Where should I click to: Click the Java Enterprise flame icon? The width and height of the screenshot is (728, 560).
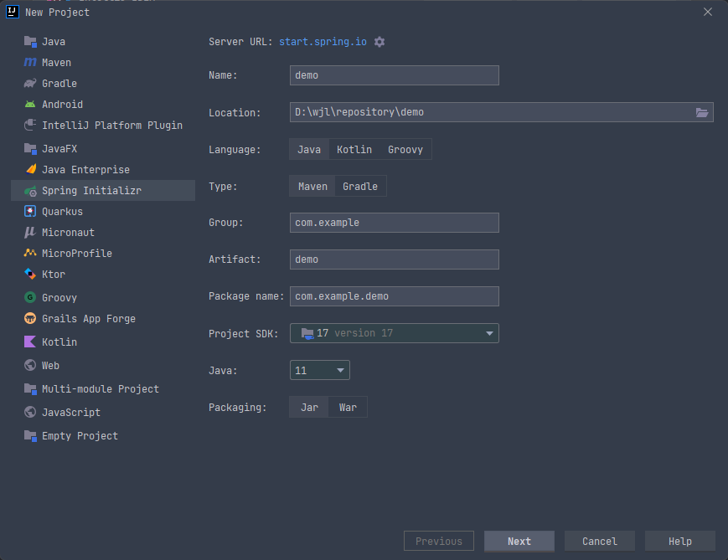pos(30,169)
